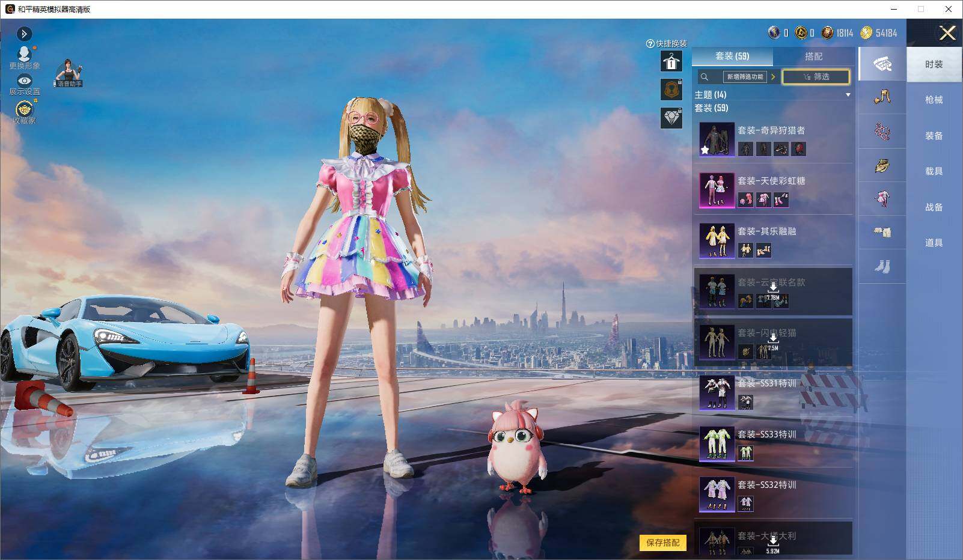Expand the side menu arrow button
Viewport: 963px width, 560px height.
click(24, 34)
